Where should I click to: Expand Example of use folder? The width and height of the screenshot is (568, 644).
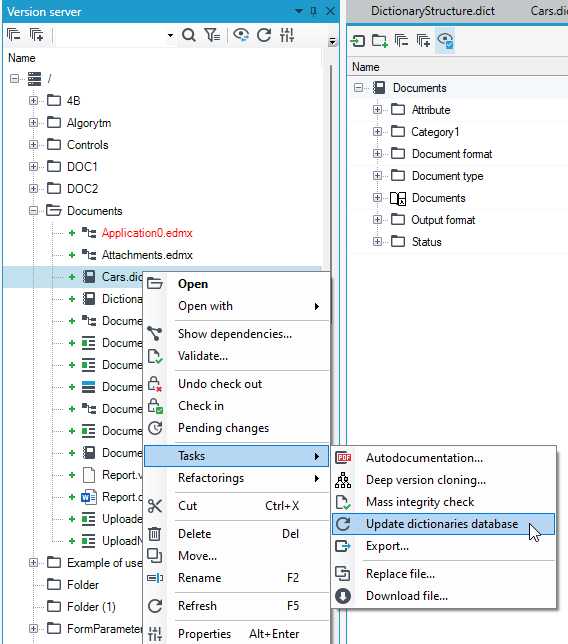34,563
